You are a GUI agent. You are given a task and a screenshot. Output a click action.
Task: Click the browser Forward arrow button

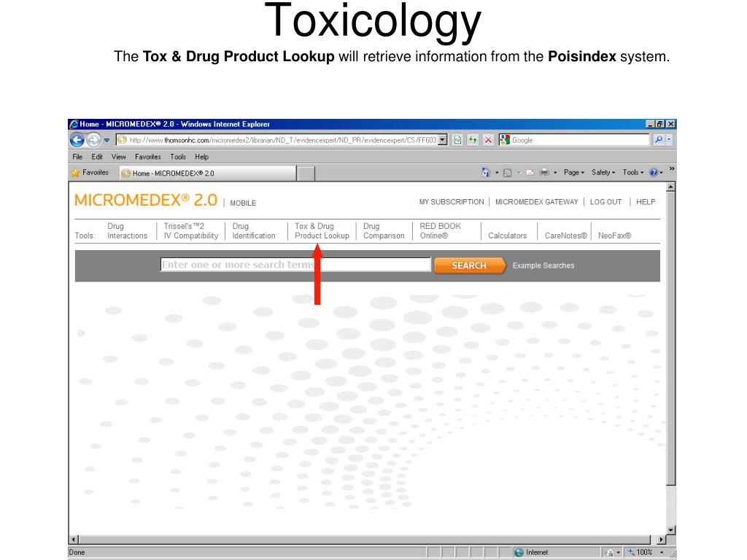coord(93,140)
